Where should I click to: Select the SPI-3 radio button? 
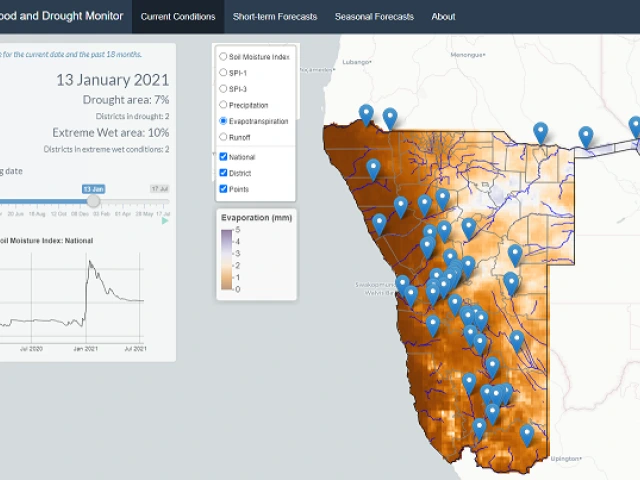coord(223,89)
